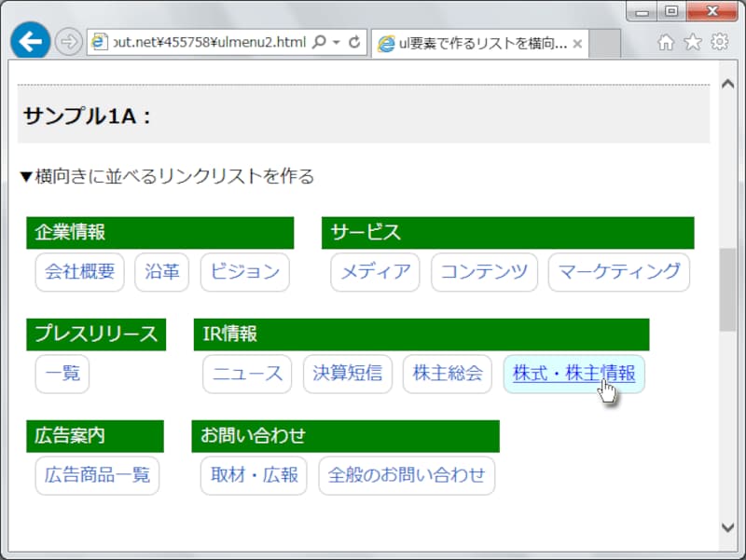Open the マーケティング link
Viewport: 746px width, 560px height.
[618, 271]
